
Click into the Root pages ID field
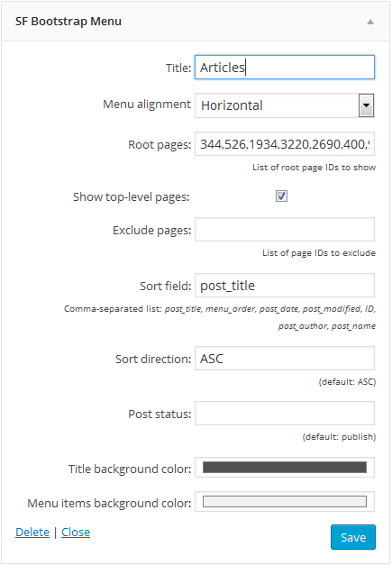[285, 144]
